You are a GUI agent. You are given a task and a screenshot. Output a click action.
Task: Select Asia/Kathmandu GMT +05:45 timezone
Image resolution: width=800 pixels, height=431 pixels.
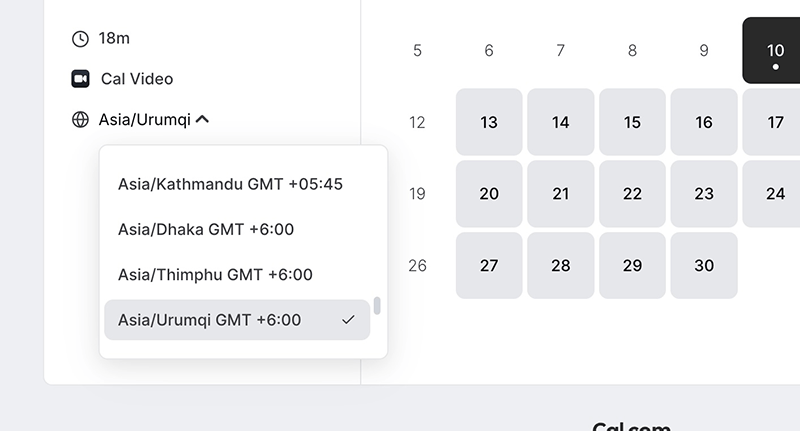tap(230, 184)
